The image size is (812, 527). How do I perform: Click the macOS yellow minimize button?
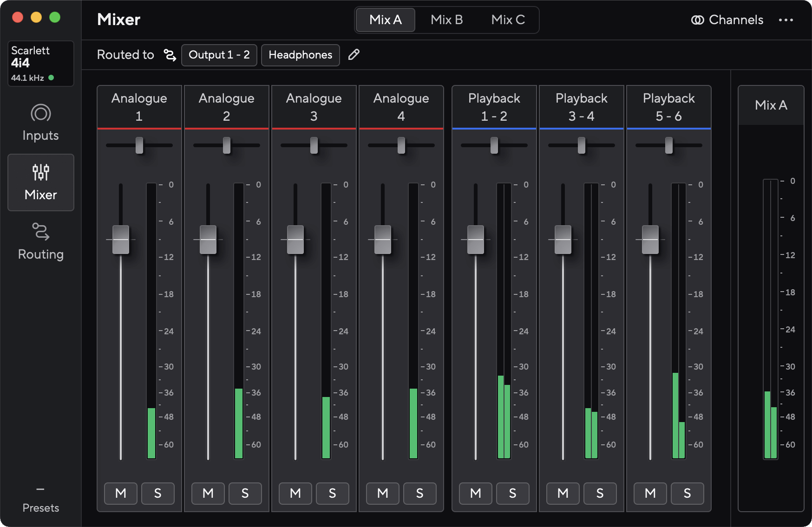point(36,17)
